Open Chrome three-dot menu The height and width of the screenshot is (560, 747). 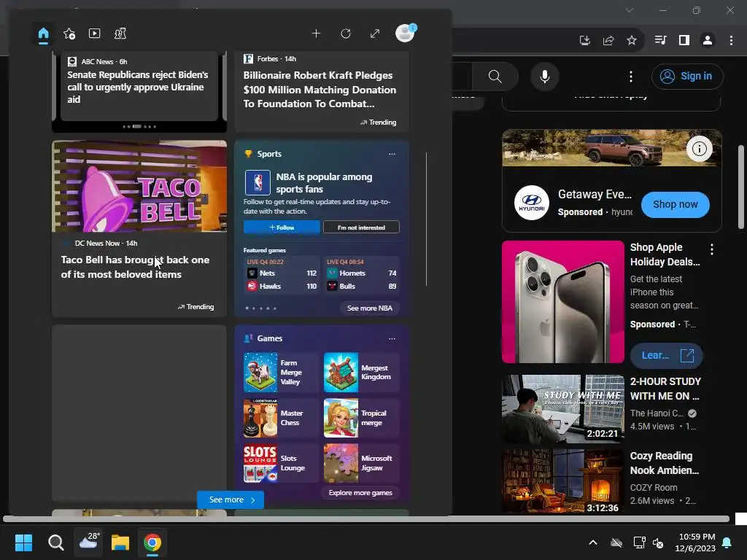click(731, 41)
